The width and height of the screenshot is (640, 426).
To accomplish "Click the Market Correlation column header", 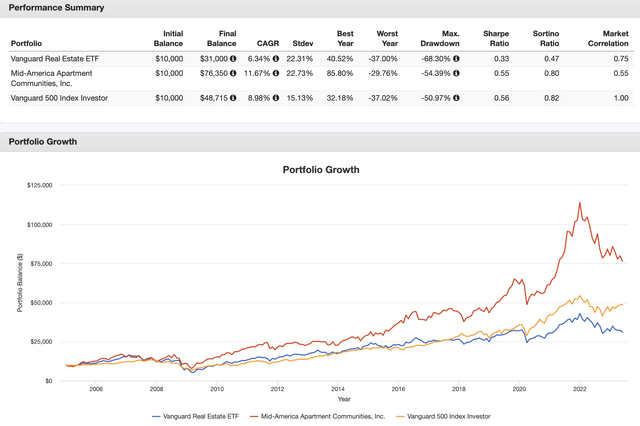I will [x=608, y=38].
